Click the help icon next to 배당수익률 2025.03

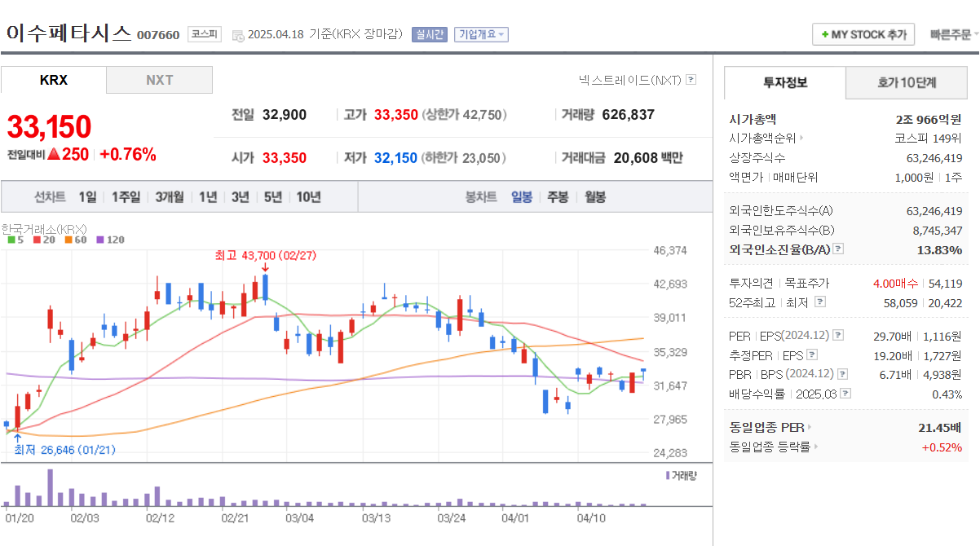[x=845, y=394]
